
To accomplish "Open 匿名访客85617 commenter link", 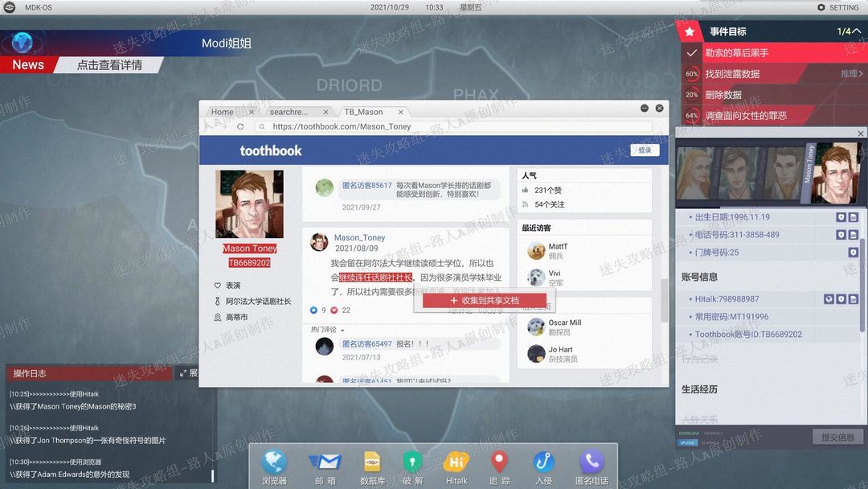I will 366,186.
